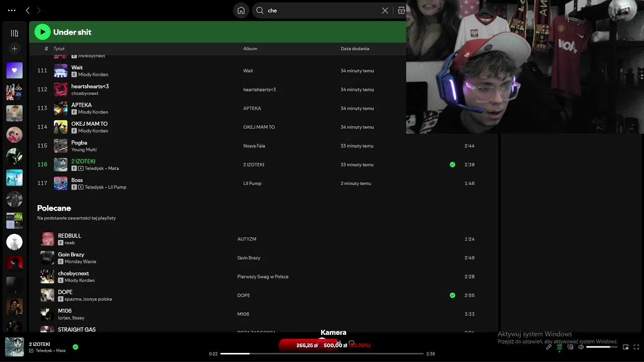The height and width of the screenshot is (362, 644).
Task: Mute with the speaker icon
Action: [581, 347]
